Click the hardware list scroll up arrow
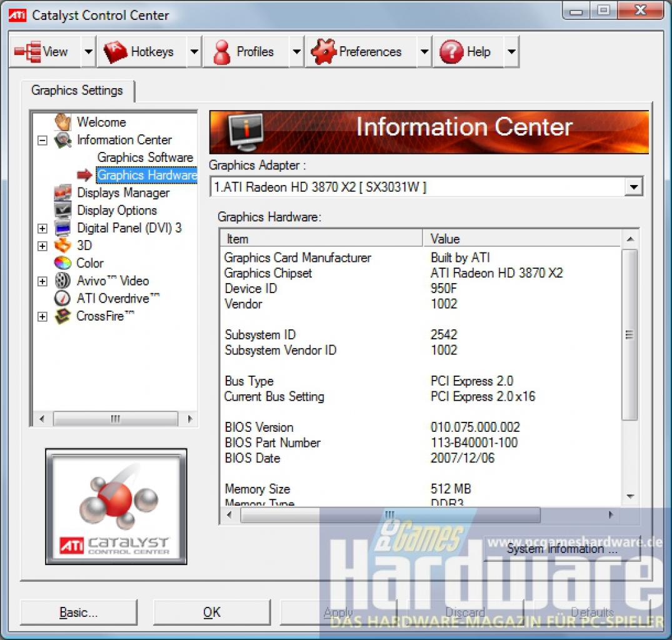The image size is (672, 640). click(630, 239)
